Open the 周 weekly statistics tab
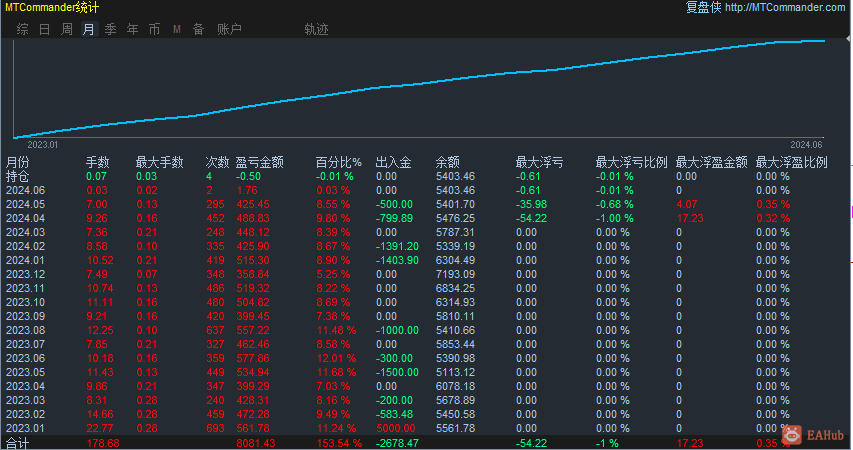This screenshot has height=450, width=853. [66, 29]
